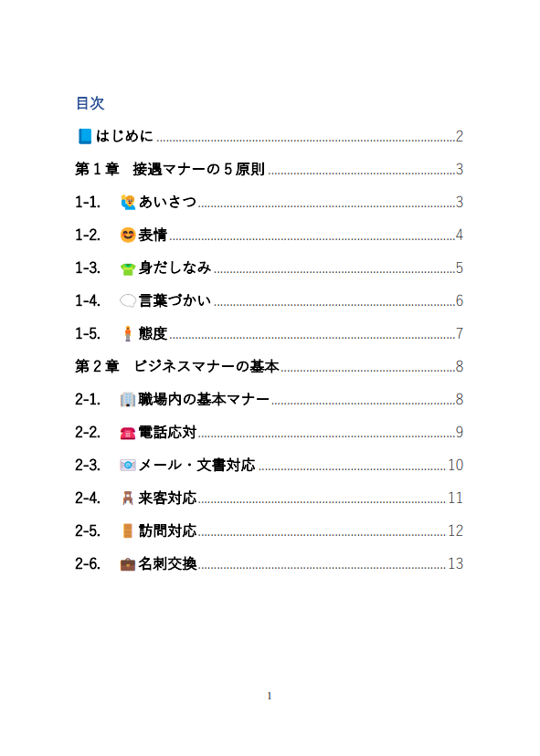Click the standing person icon beside 態度
Viewport: 540px width, 756px height.
pyautogui.click(x=128, y=333)
